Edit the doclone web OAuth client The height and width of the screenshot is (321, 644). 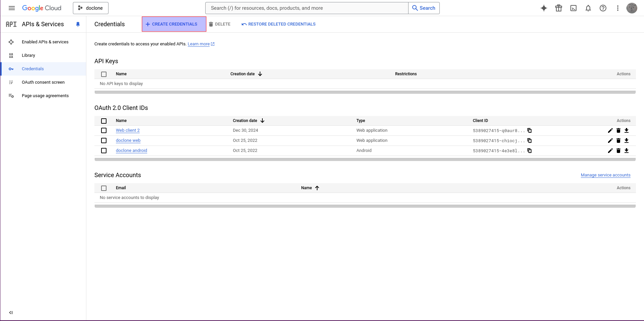(610, 141)
